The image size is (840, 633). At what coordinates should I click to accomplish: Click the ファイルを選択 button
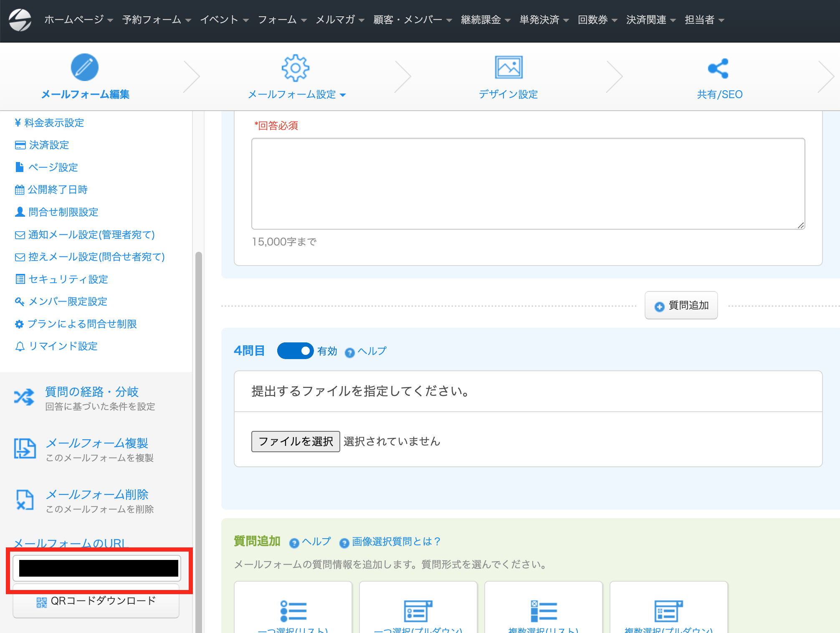[x=296, y=441]
